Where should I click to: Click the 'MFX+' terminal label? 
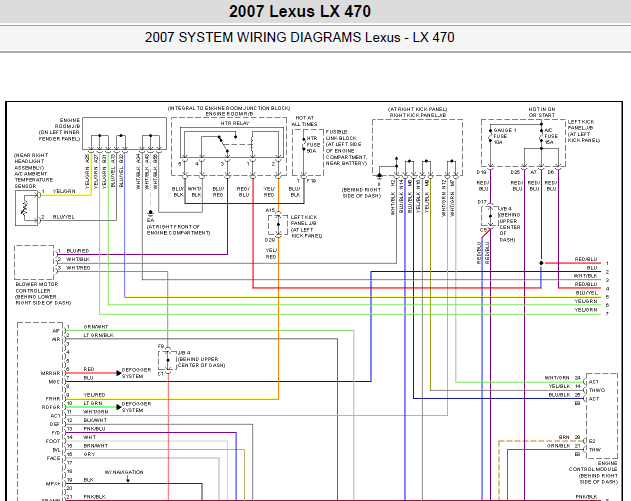53,484
